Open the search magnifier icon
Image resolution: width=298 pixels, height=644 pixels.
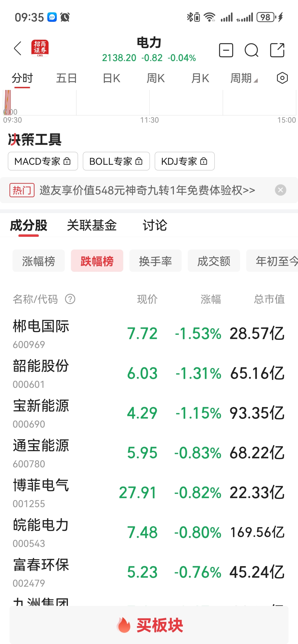(251, 50)
